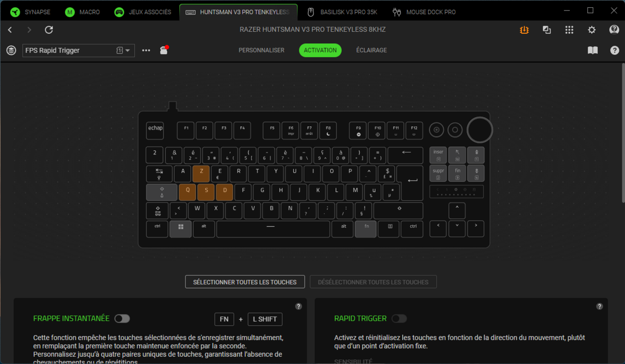Select the fin key
The width and height of the screenshot is (625, 364).
click(457, 173)
